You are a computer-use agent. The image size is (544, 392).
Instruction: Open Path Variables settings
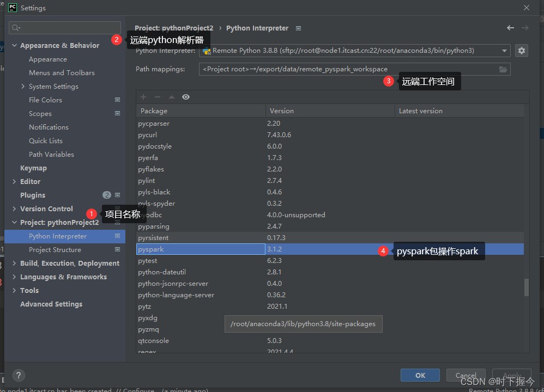tap(51, 154)
